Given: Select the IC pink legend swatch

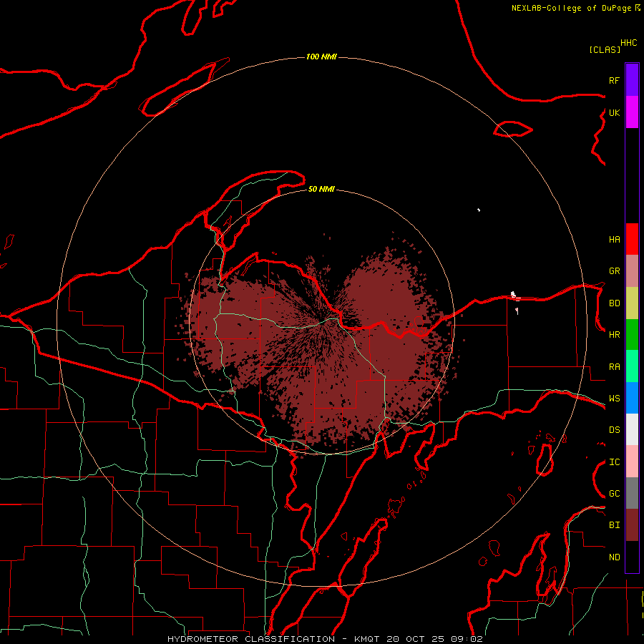Looking at the screenshot, I should click(x=632, y=462).
